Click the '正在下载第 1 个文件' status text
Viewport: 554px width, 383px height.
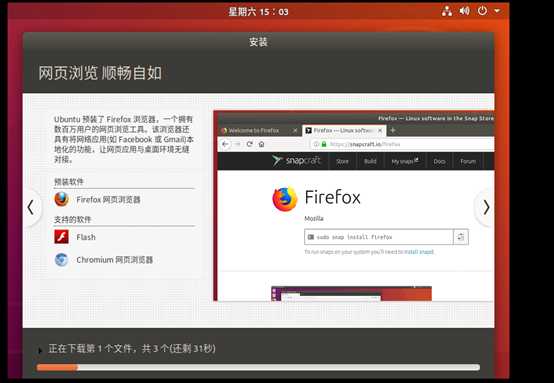tap(131, 349)
